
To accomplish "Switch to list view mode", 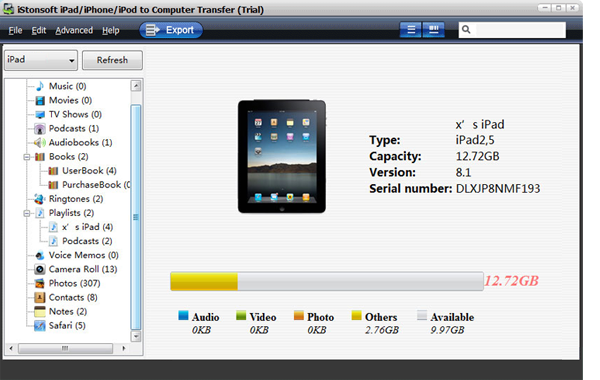I will pos(411,29).
